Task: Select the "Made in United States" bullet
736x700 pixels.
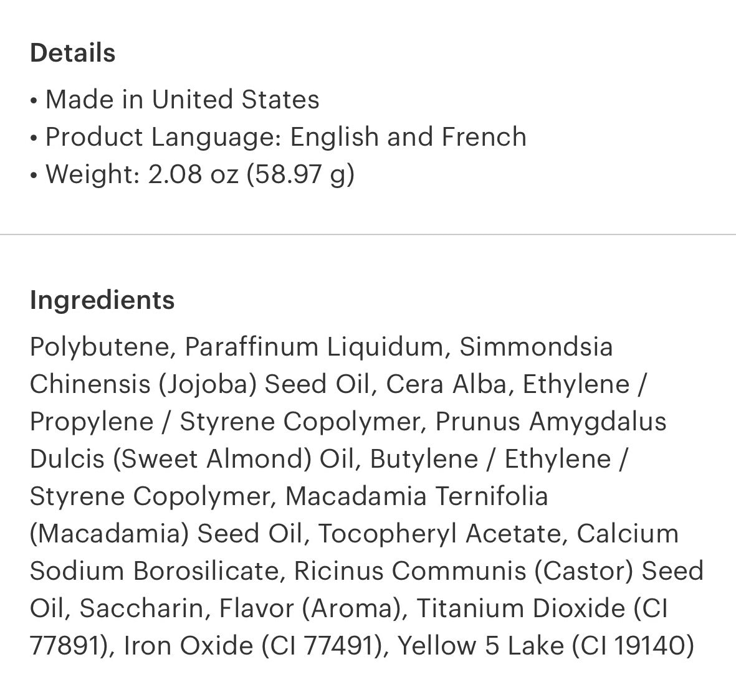Action: [x=181, y=100]
